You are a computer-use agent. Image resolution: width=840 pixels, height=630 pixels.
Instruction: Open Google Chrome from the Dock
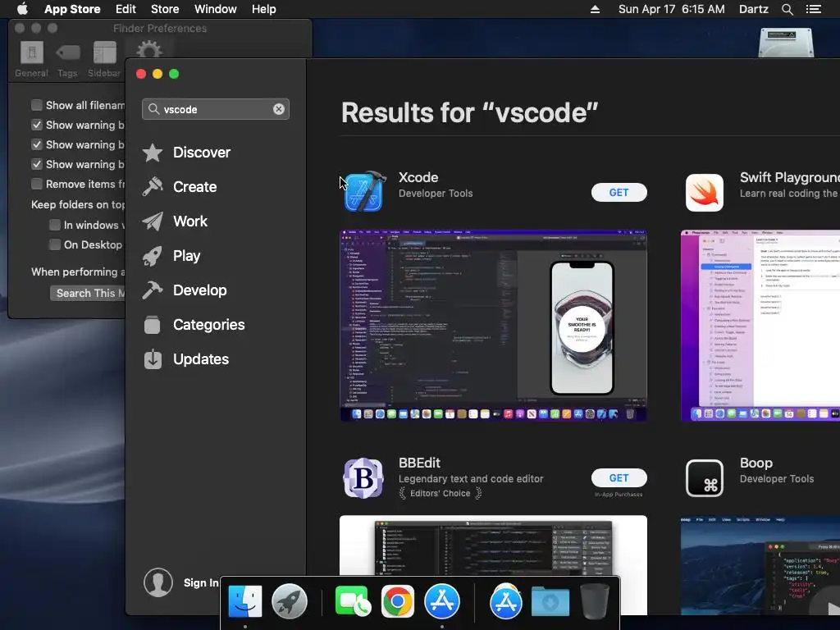point(398,601)
